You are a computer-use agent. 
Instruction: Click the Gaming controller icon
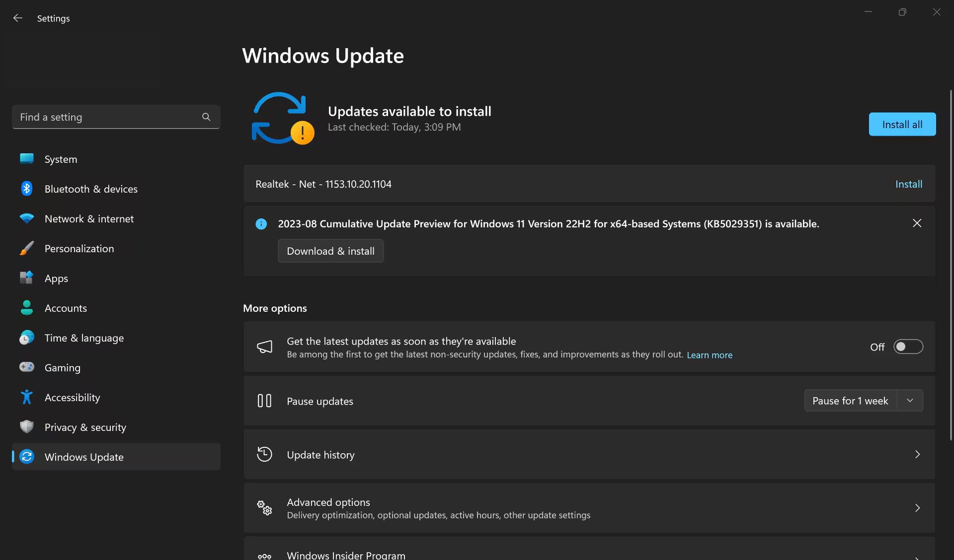coord(27,367)
